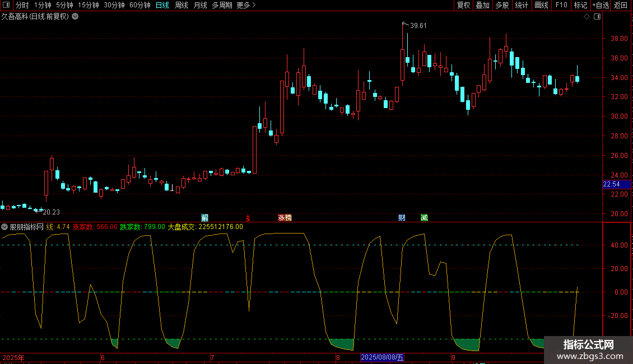Click the 标记 mark button
Screen dimensions: 633x364
[x=580, y=5]
